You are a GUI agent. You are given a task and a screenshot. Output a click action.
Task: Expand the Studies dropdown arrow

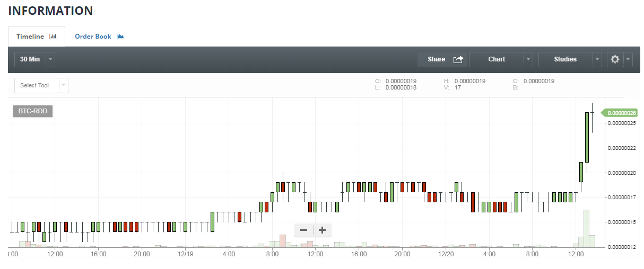tap(598, 59)
